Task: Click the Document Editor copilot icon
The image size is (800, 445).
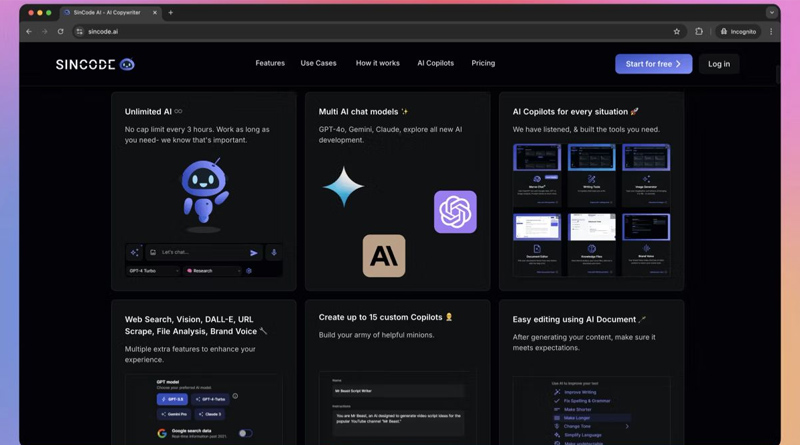Action: coord(537,249)
